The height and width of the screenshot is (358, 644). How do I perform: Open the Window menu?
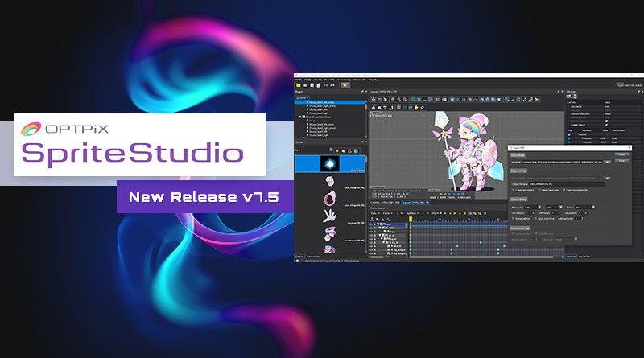[x=359, y=80]
